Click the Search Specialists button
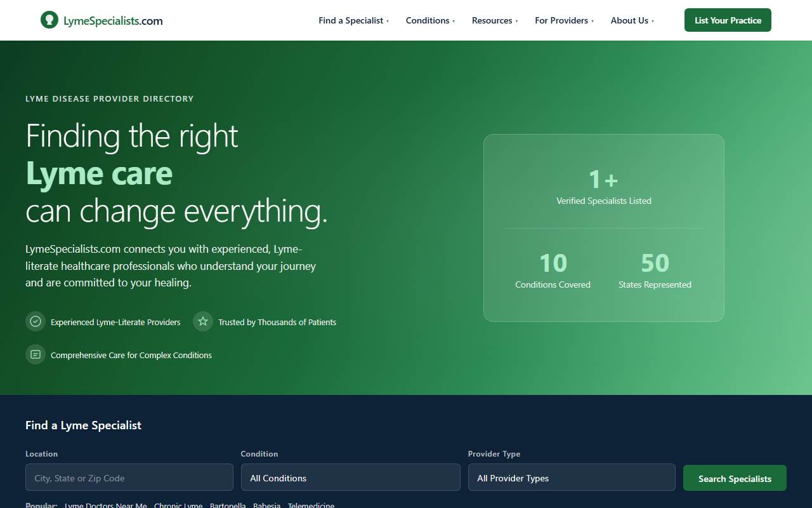 pyautogui.click(x=735, y=478)
